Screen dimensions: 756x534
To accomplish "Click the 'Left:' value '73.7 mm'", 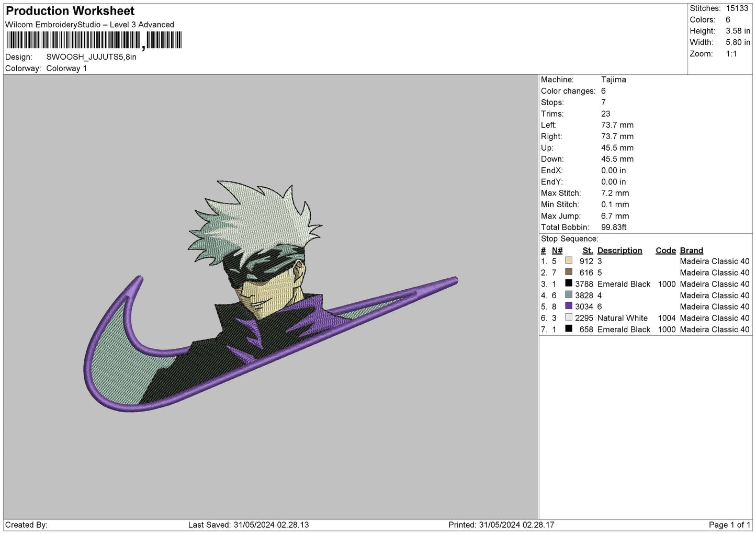I will click(617, 125).
